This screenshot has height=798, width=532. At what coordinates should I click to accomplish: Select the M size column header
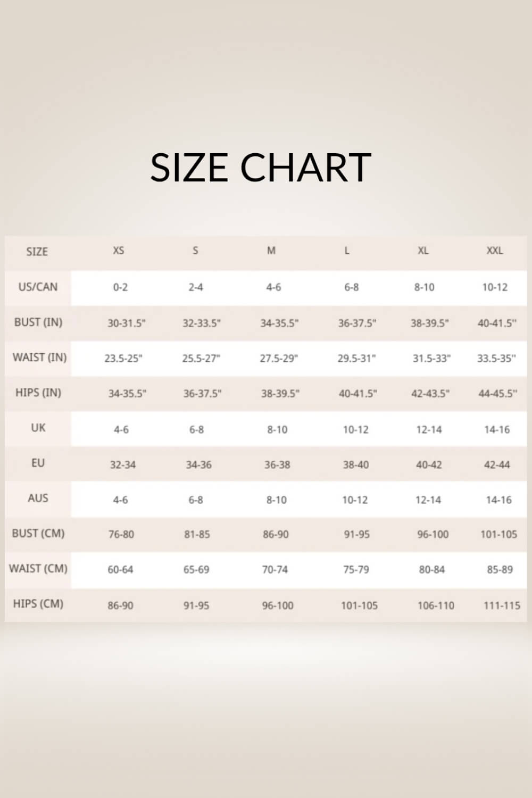click(x=271, y=251)
